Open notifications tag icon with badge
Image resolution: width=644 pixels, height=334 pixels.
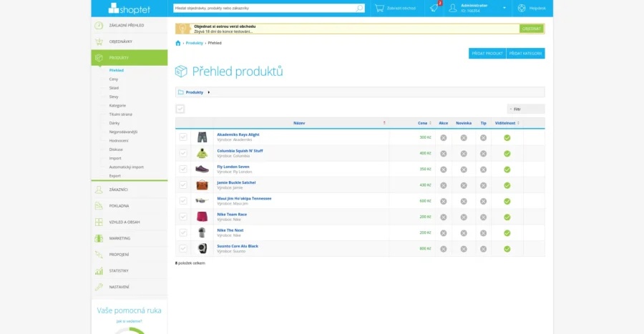point(434,8)
